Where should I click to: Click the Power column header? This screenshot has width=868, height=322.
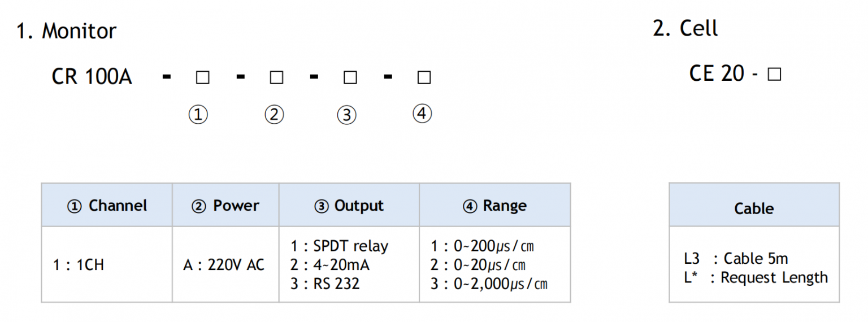pos(225,206)
